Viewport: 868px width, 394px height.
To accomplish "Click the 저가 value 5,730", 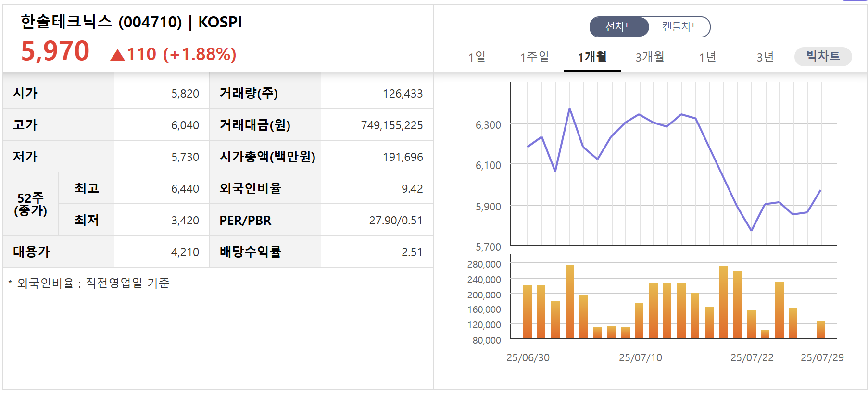I will pyautogui.click(x=185, y=157).
